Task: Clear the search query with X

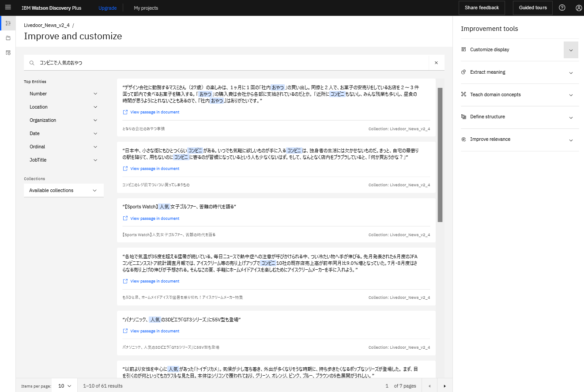Action: [436, 63]
